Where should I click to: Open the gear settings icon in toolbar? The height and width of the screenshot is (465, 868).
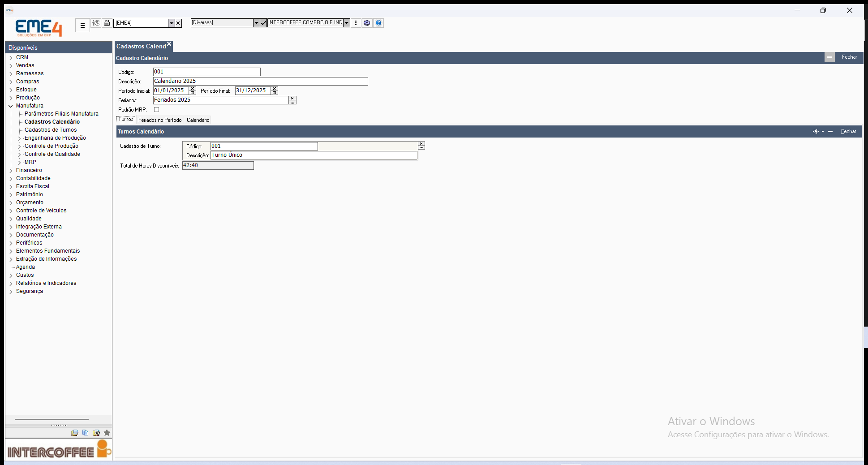[x=367, y=23]
